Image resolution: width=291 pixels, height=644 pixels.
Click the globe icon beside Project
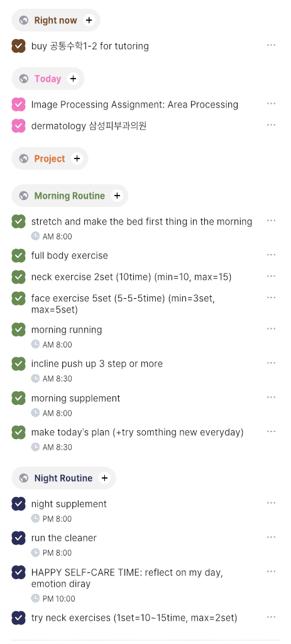(24, 158)
